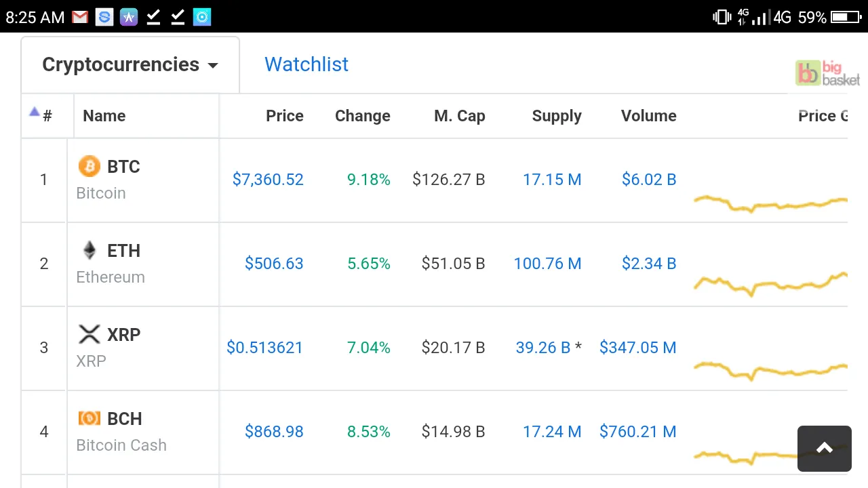Sort by rank using the # column arrow
The image size is (868, 488).
pos(35,112)
